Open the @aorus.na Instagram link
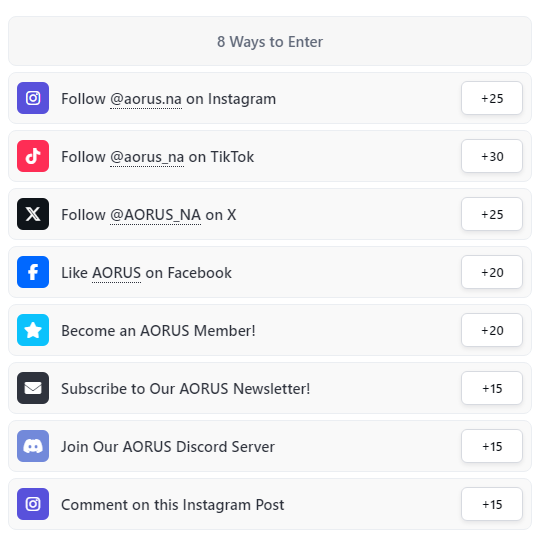The width and height of the screenshot is (540, 536). click(x=146, y=99)
